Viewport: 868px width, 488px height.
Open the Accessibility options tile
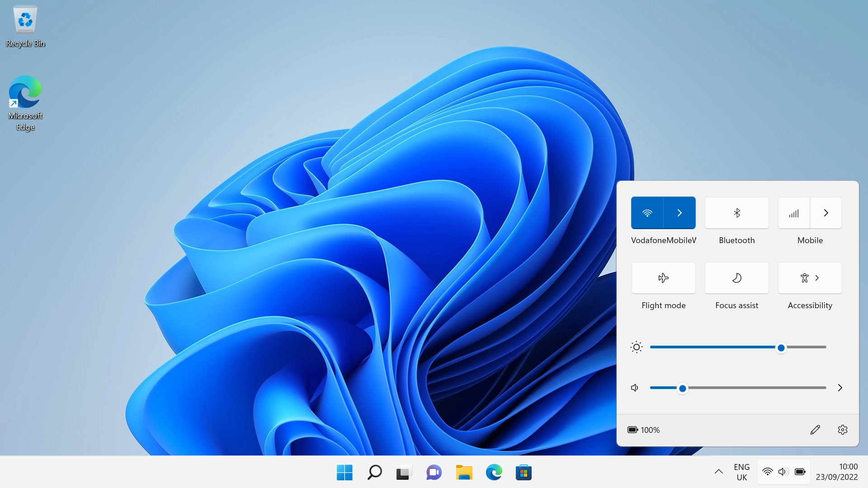(x=810, y=278)
